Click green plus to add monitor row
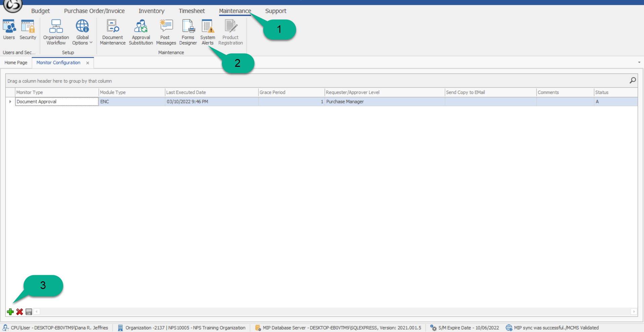Viewport: 644px width, 332px height. [10, 312]
